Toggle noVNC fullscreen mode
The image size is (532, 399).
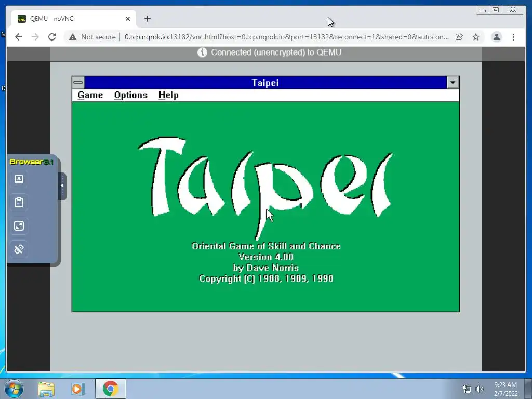(19, 226)
